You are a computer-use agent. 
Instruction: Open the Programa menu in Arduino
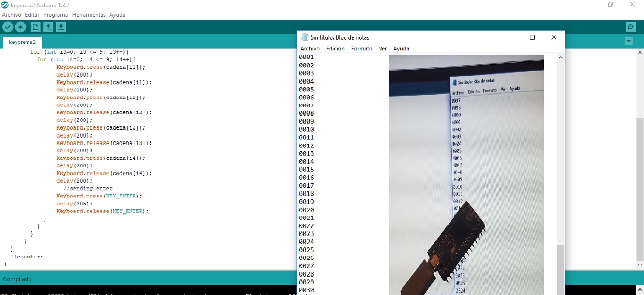(x=56, y=15)
